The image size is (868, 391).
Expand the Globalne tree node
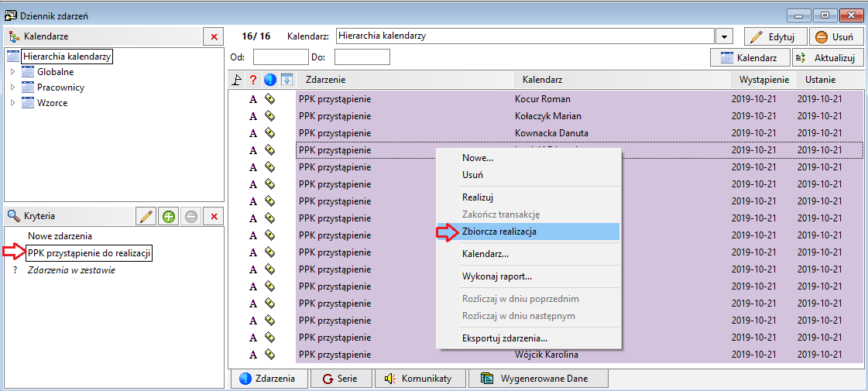[x=13, y=72]
